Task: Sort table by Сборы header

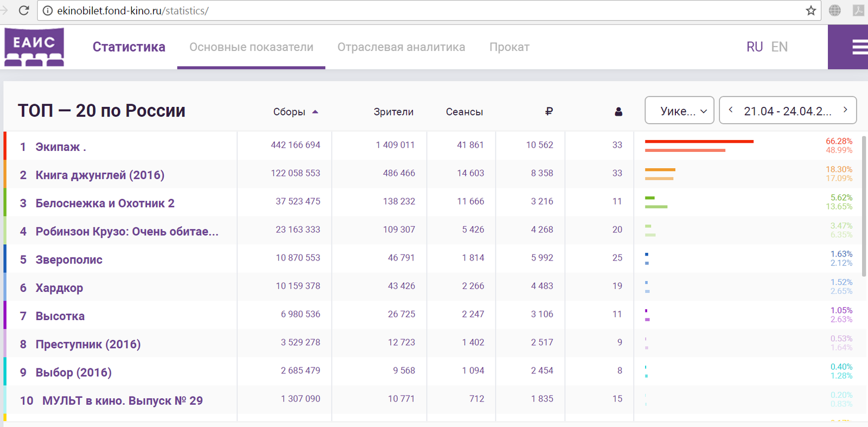Action: [x=289, y=112]
